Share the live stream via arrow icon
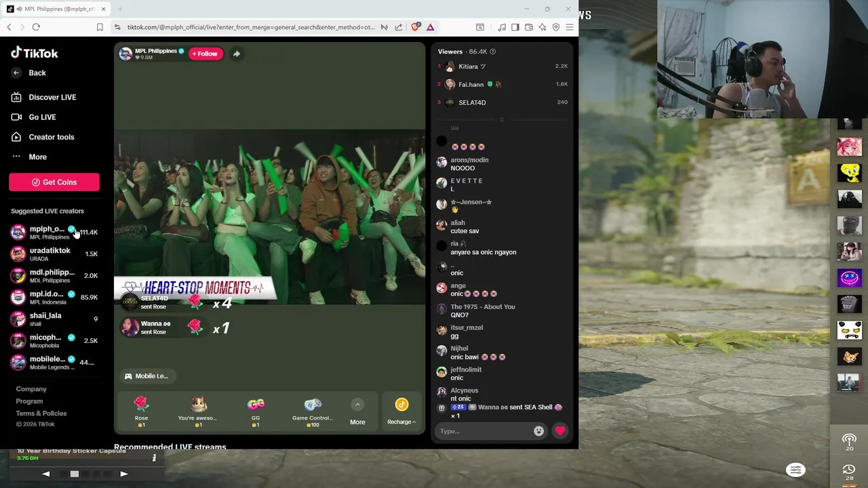Viewport: 868px width, 488px height. pos(236,54)
